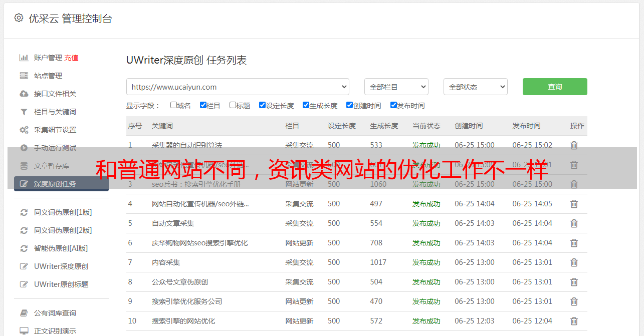Click the book icon for 公有词库查询
Screen dimensions: 644x336
coord(24,313)
